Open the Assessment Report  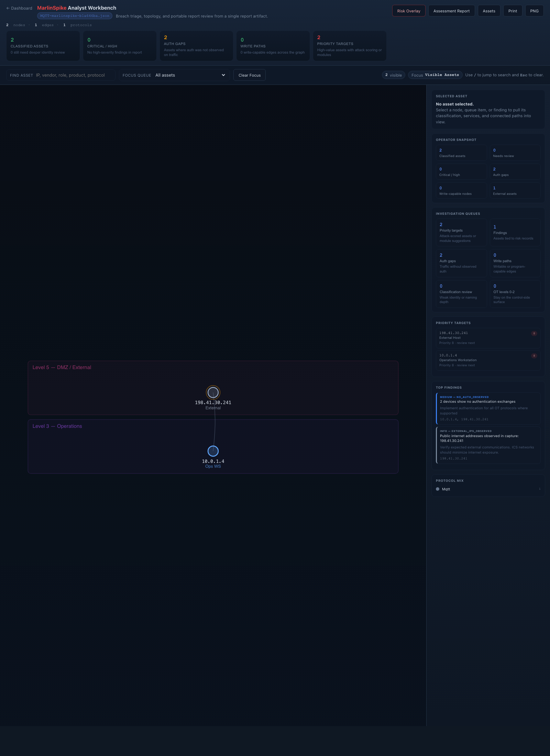point(451,11)
